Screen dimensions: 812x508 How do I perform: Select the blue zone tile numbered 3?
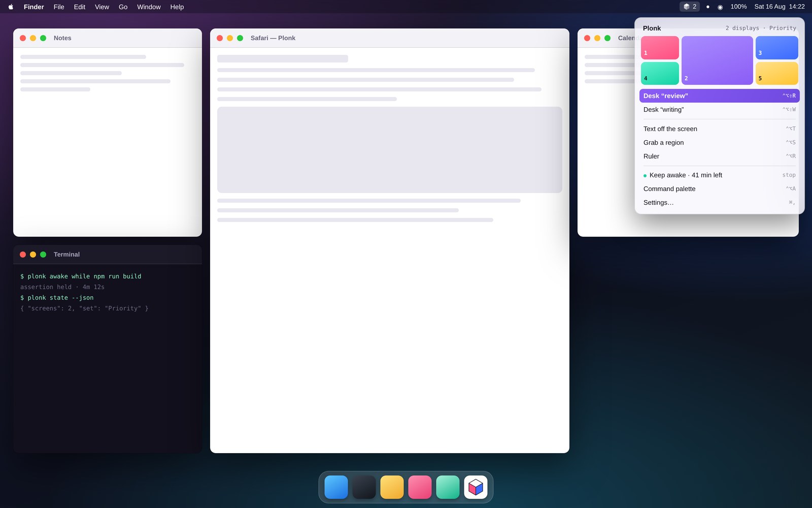tap(776, 48)
